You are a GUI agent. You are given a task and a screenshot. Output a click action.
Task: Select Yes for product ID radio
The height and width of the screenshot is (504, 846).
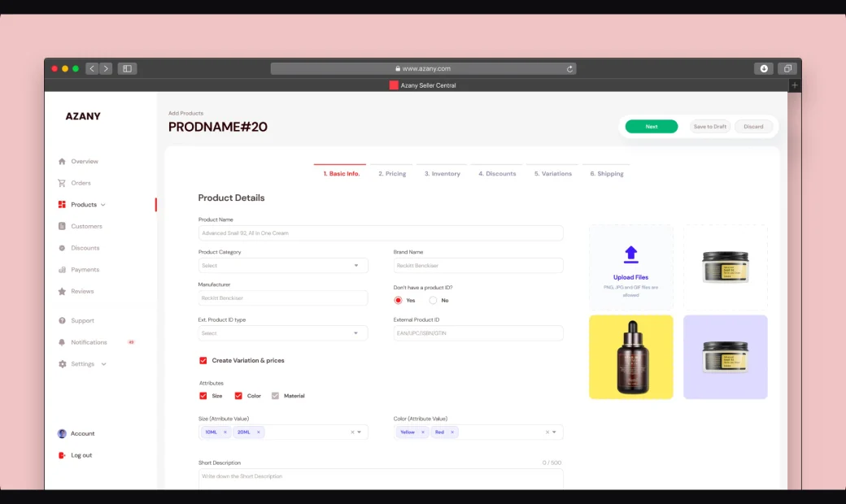398,300
